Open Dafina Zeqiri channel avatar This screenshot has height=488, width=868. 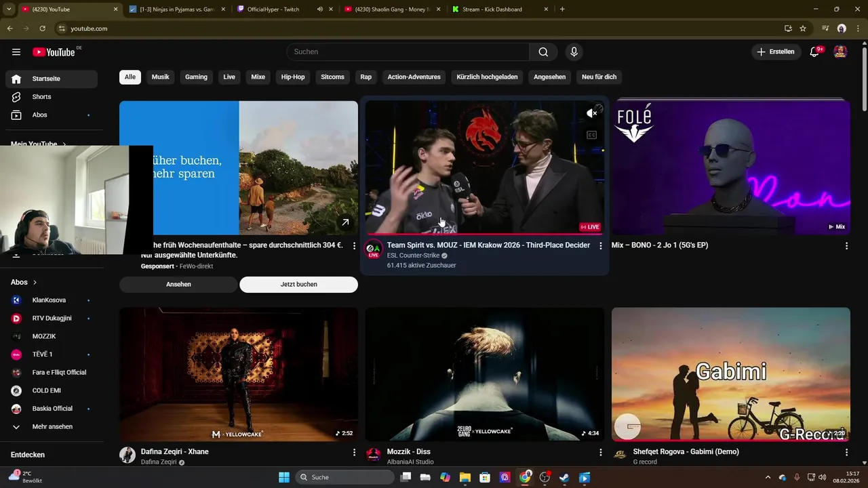click(127, 455)
